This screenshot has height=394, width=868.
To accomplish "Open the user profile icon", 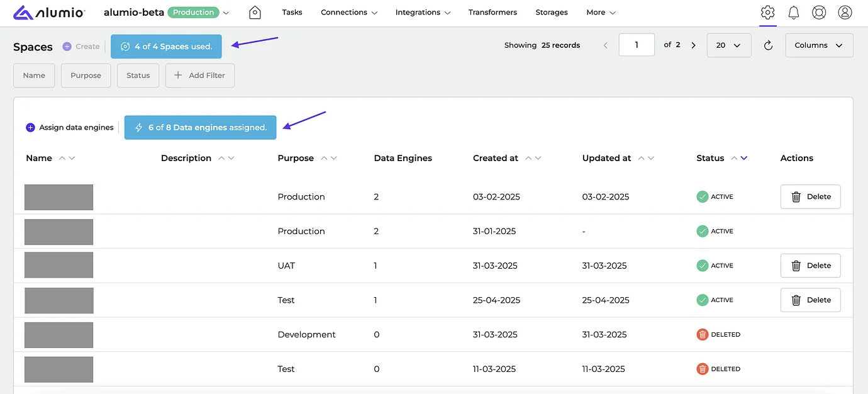I will tap(845, 13).
